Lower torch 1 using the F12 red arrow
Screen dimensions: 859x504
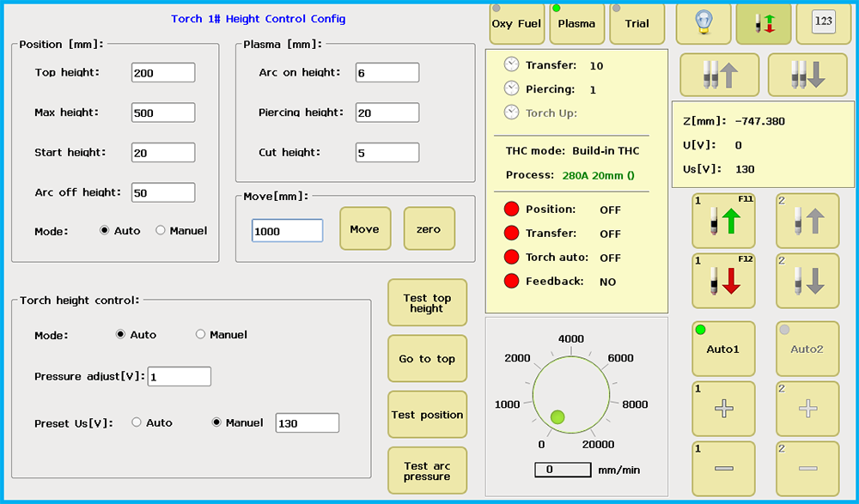723,281
